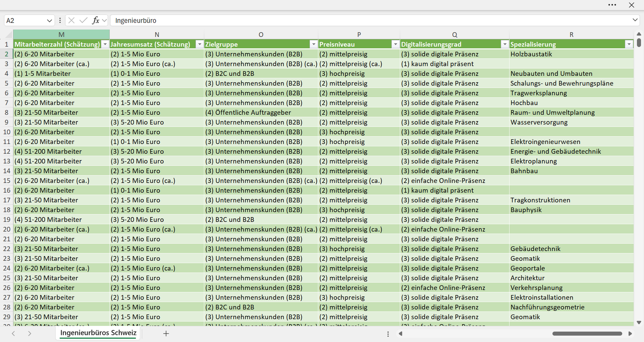
Task: Click the vertical dots handle beside Name Box
Action: coord(60,20)
